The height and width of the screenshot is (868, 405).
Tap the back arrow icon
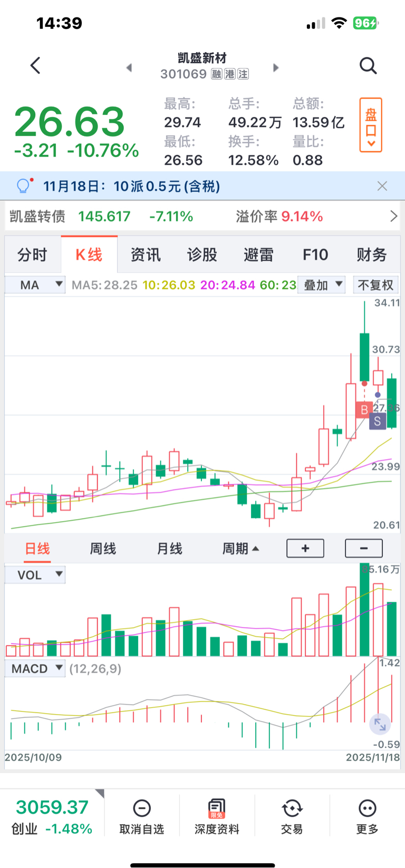coord(35,66)
